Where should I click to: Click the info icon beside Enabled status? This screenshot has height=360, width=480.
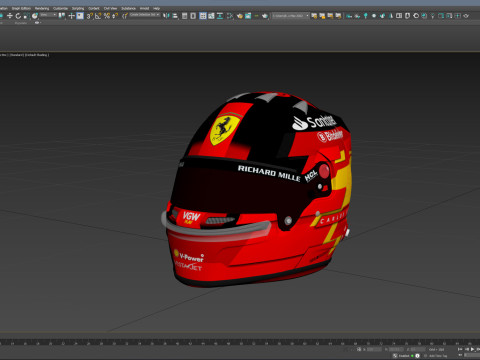click(417, 356)
